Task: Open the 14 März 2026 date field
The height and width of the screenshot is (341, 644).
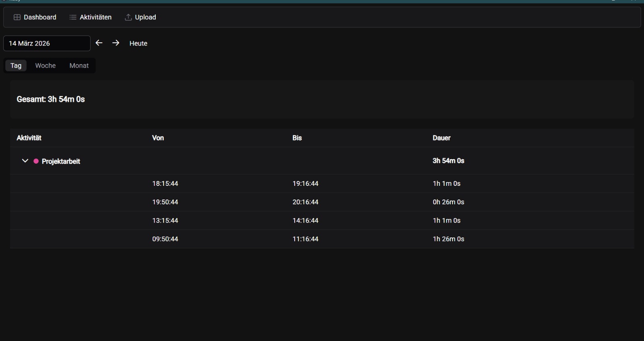Action: [x=47, y=44]
